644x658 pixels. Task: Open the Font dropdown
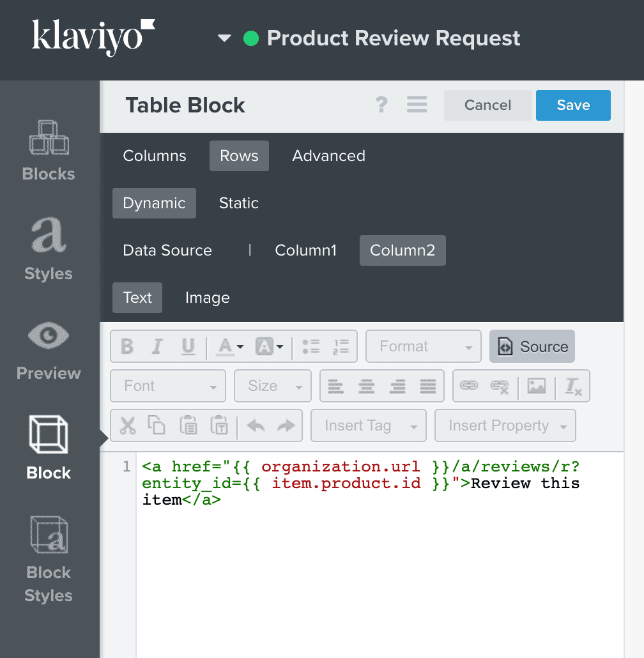168,386
